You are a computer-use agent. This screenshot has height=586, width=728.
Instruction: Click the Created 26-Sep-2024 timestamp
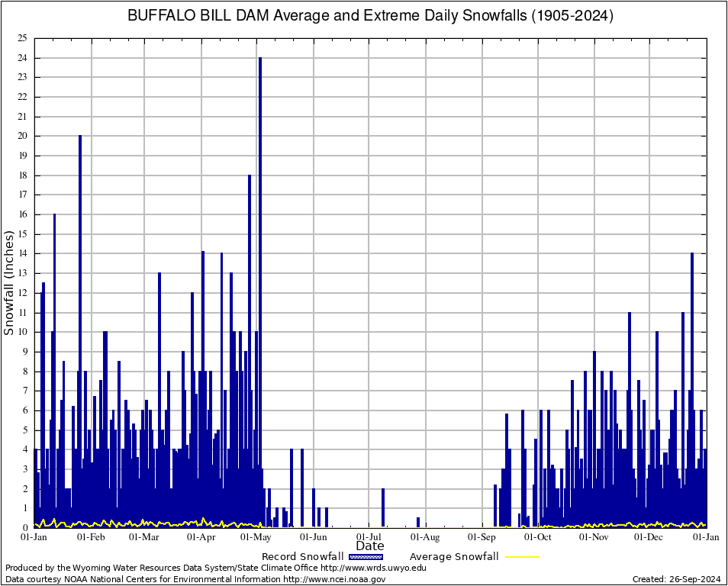pyautogui.click(x=676, y=579)
